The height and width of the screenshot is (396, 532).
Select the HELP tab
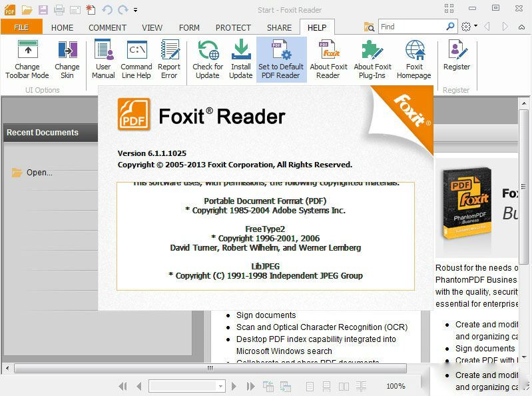pyautogui.click(x=317, y=27)
